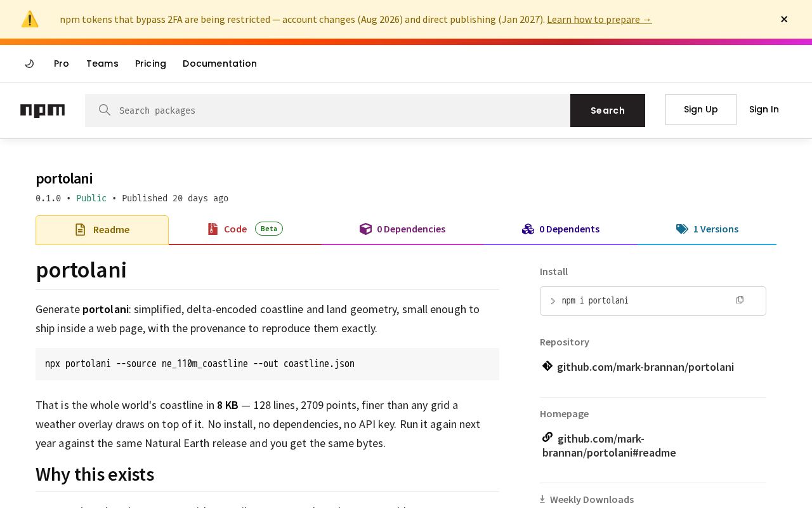812x508 pixels.
Task: Click the 'Published 20 days ago' text
Action: click(175, 198)
